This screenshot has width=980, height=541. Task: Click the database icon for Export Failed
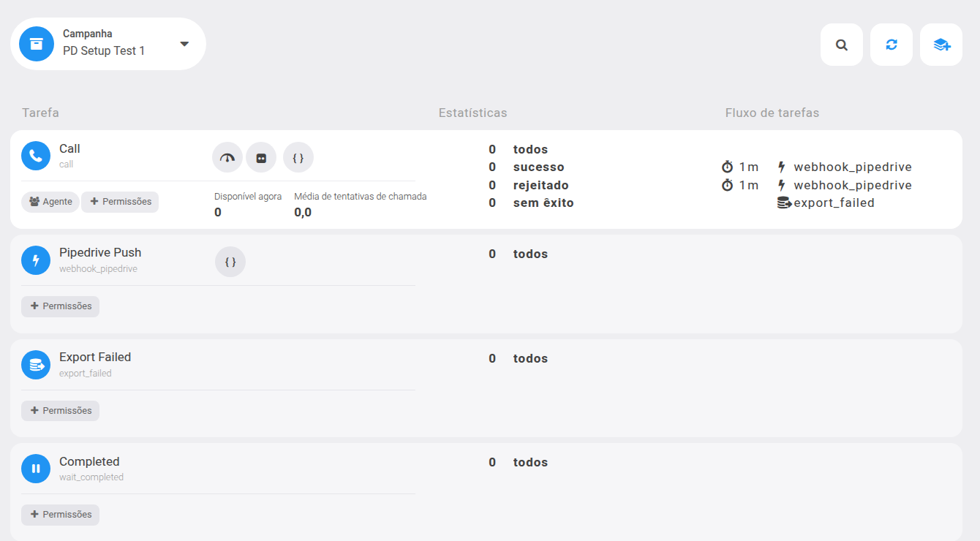pyautogui.click(x=36, y=365)
